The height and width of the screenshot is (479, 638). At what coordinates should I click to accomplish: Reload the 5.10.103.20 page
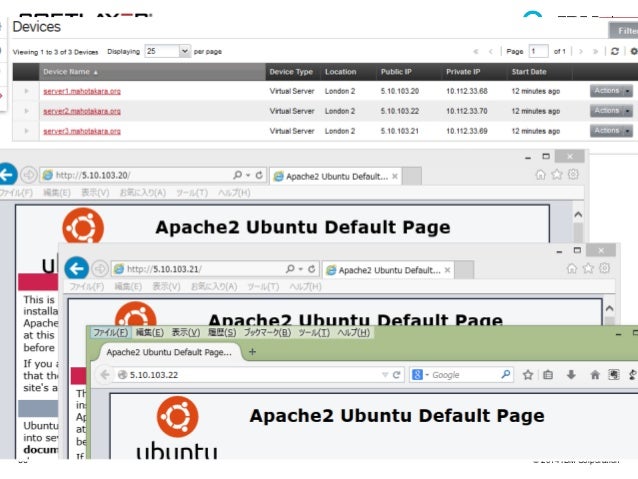point(259,175)
